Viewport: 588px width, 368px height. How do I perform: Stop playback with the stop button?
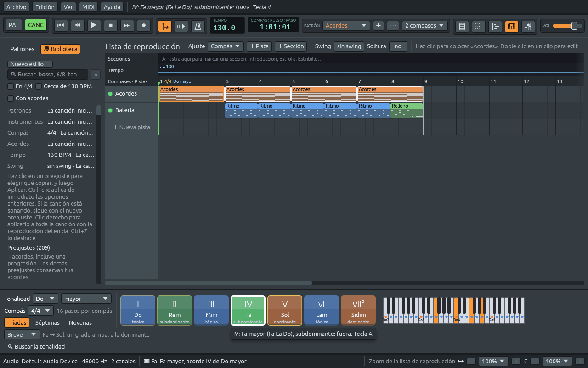111,26
